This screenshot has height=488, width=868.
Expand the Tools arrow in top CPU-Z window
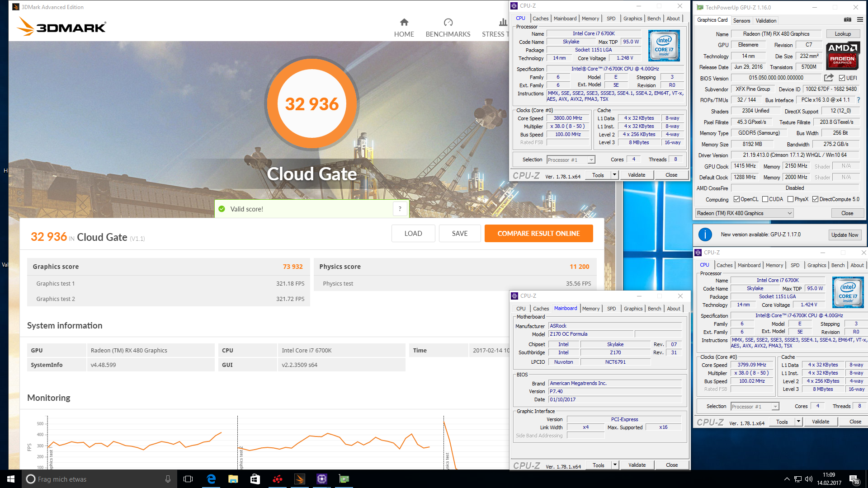coord(614,175)
